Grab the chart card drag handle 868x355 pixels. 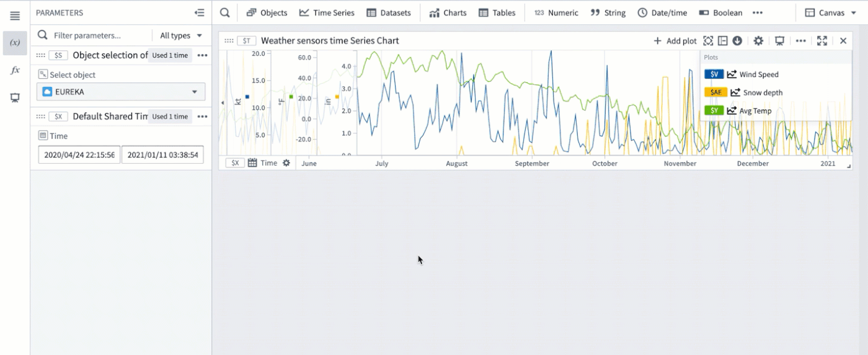[229, 40]
